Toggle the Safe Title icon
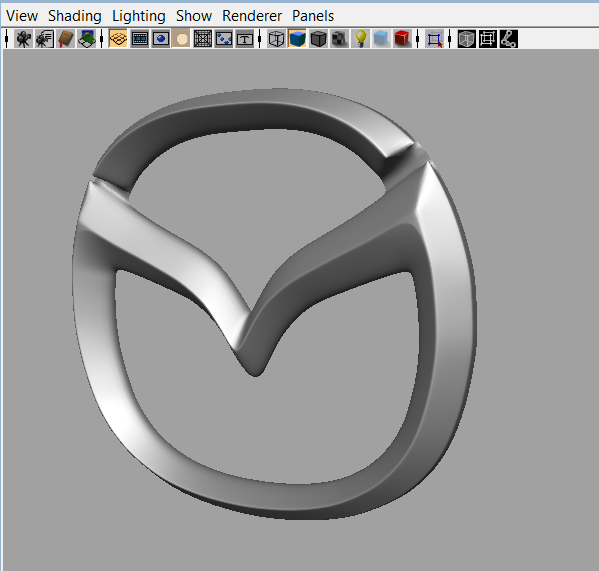Viewport: 599px width, 571px height. [244, 39]
